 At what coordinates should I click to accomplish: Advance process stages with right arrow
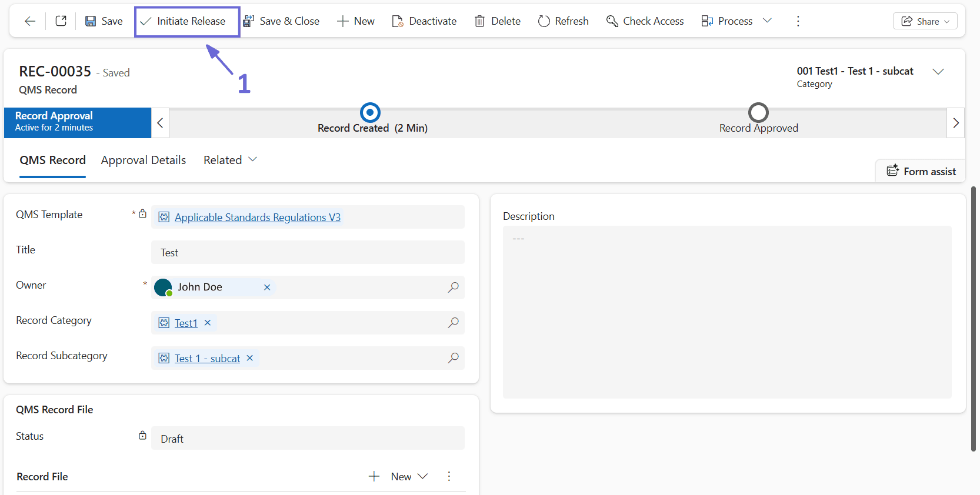point(956,123)
